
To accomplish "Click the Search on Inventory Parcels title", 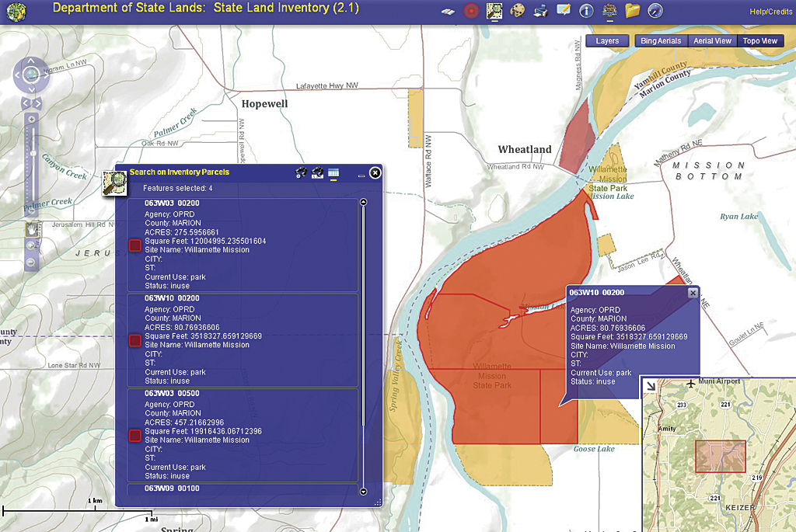I will click(180, 172).
